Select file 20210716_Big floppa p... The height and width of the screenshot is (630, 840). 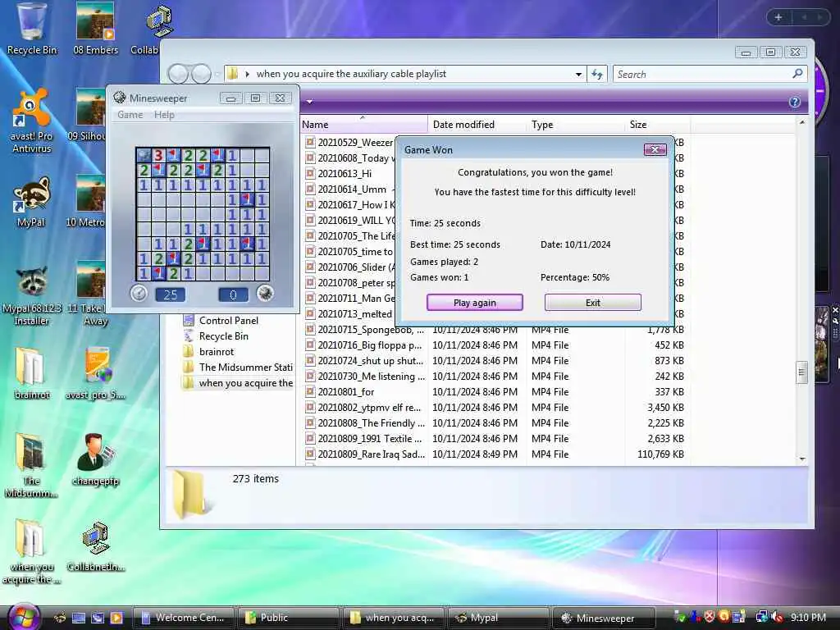370,345
